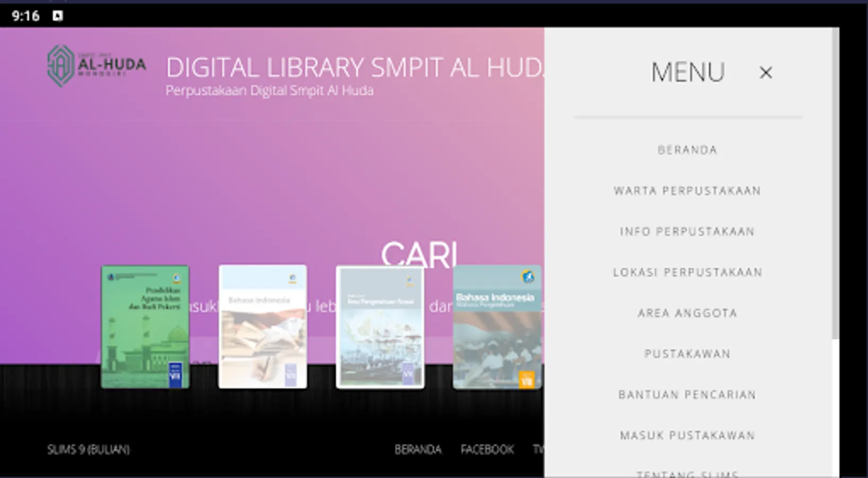
Task: Go to Lokasi Perpustakaan
Action: 687,272
